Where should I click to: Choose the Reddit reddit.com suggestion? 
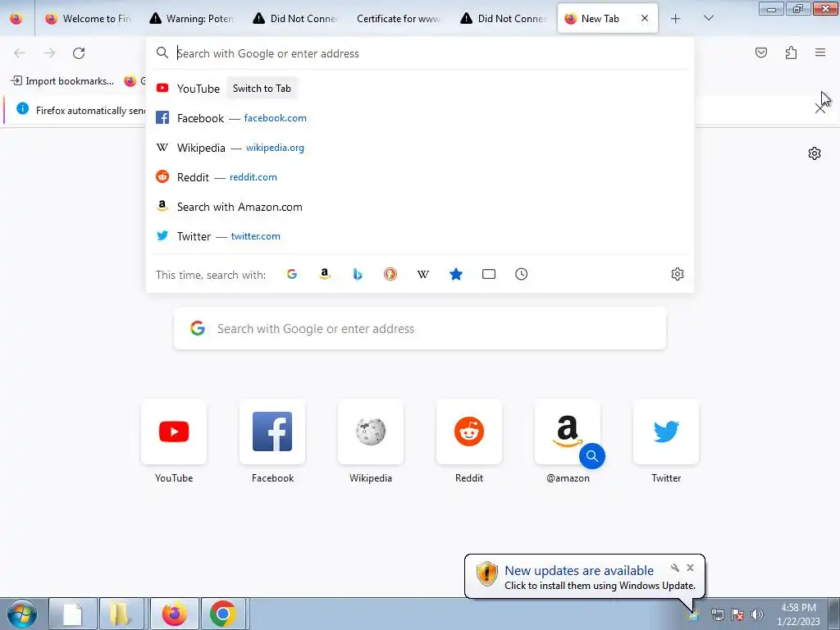[420, 177]
